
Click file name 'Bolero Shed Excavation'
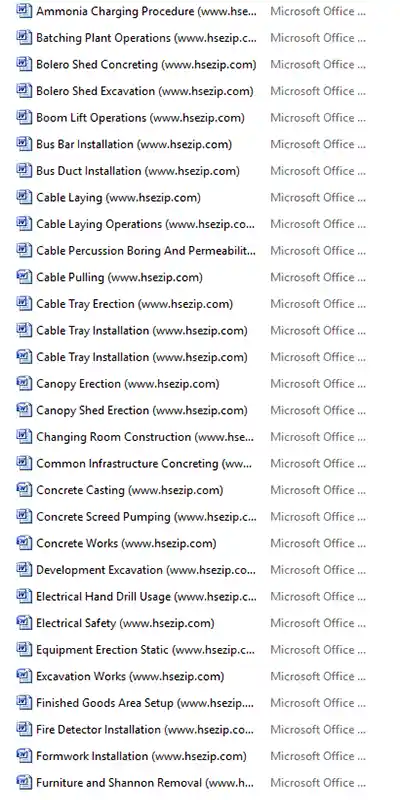pyautogui.click(x=144, y=91)
